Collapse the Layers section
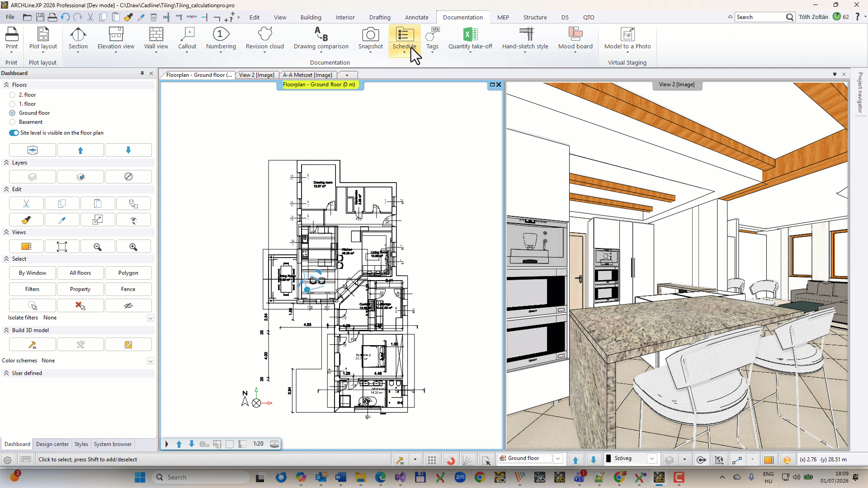Viewport: 868px width, 488px height. (x=6, y=163)
